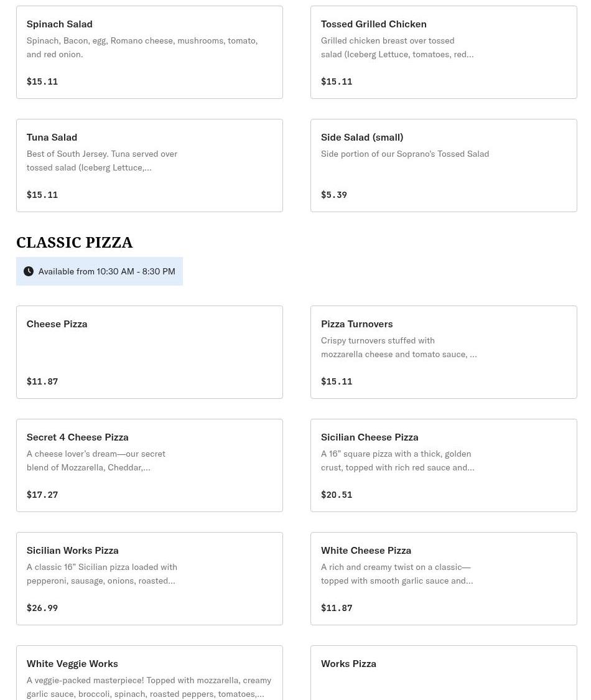Pick the Secret 4 Cheese Pizza
The height and width of the screenshot is (700, 591).
point(149,465)
